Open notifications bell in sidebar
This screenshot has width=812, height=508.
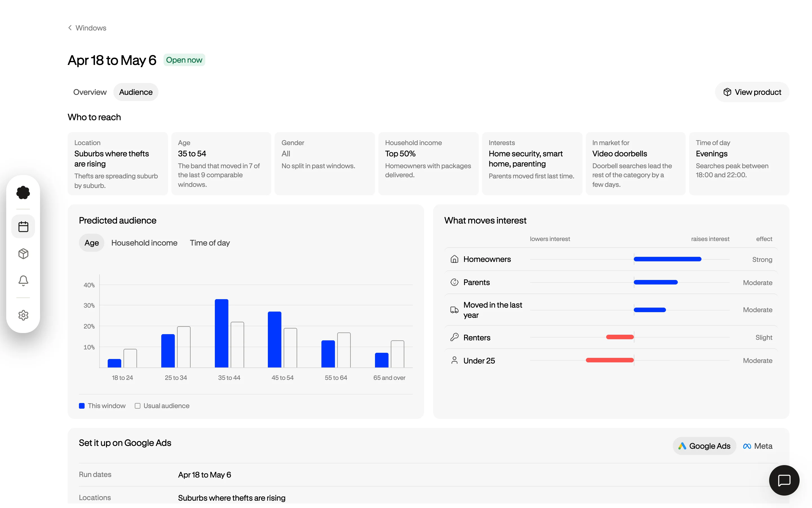23,281
